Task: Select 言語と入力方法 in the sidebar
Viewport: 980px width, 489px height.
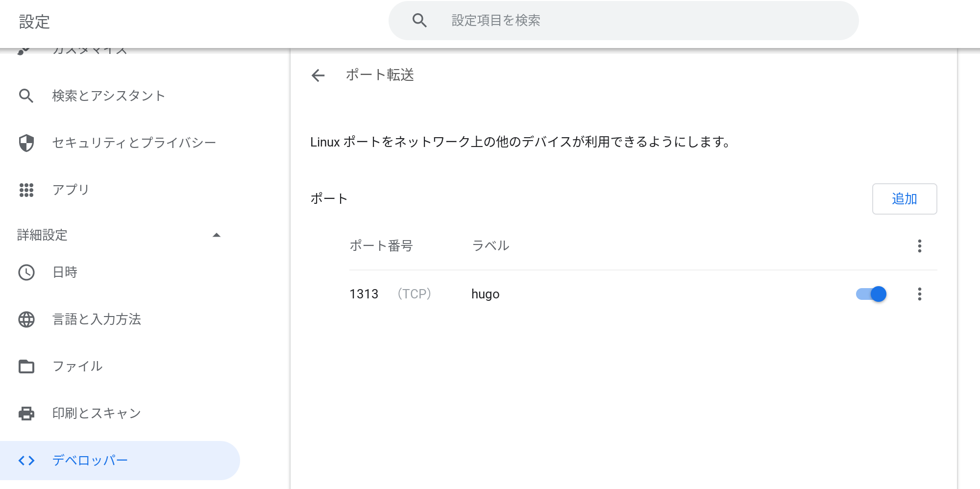Action: (x=97, y=319)
